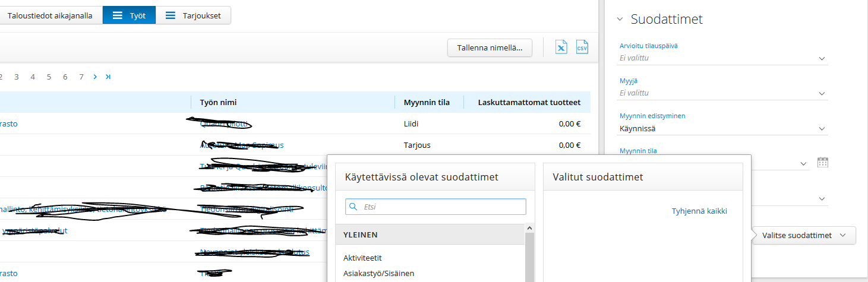Go to page 7
This screenshot has height=282, width=868.
81,77
